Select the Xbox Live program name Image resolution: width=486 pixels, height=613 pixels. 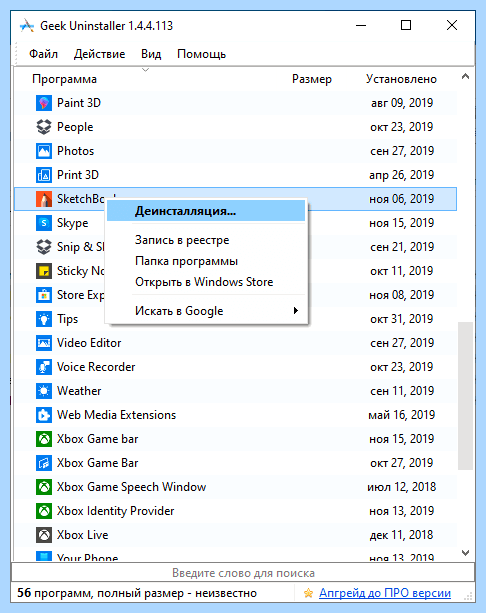tap(82, 535)
